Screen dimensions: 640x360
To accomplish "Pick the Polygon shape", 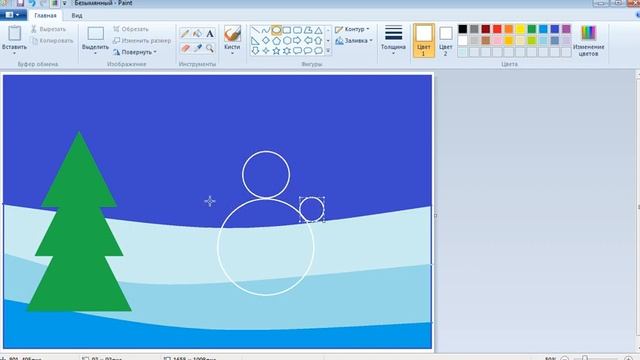I will pos(308,30).
